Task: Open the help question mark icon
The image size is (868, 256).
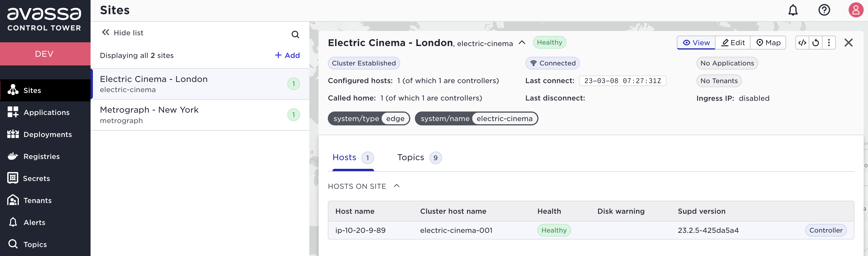Action: click(824, 10)
